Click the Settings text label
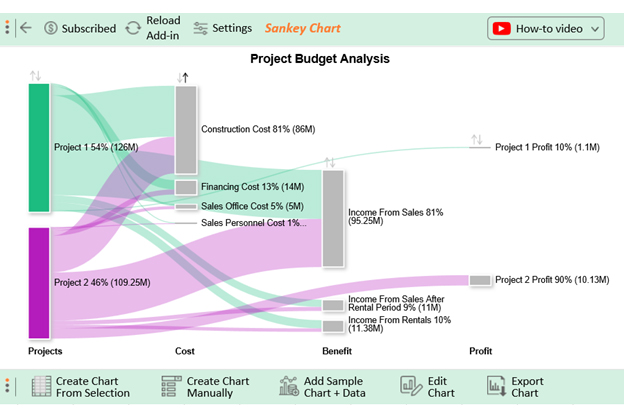Screen dimensions: 624x418 click(x=232, y=28)
